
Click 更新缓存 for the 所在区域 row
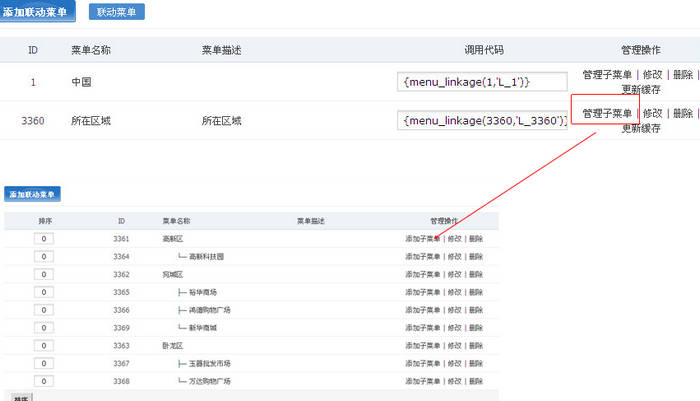[640, 128]
